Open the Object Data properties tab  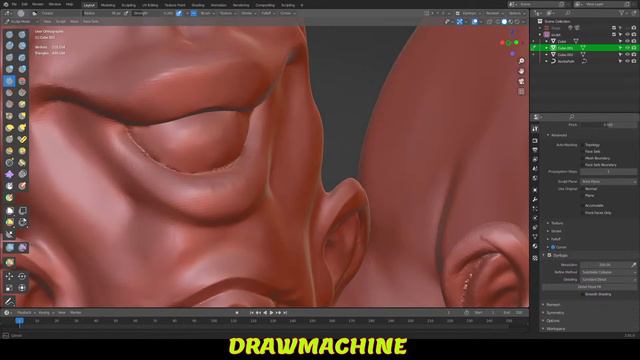535,237
